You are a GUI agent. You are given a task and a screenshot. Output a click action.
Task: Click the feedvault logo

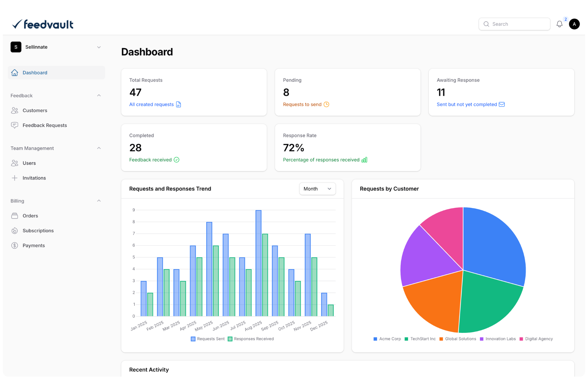pyautogui.click(x=43, y=24)
